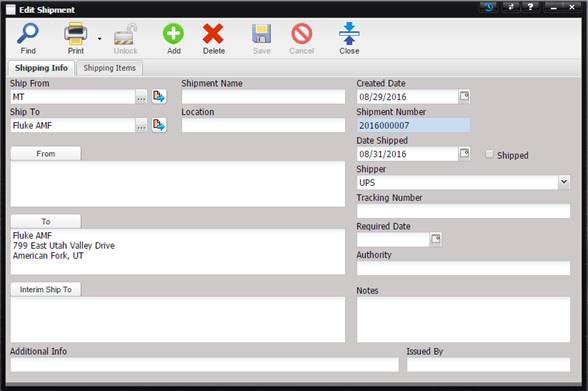This screenshot has height=391, width=588.
Task: Click the green Add icon
Action: [x=173, y=34]
